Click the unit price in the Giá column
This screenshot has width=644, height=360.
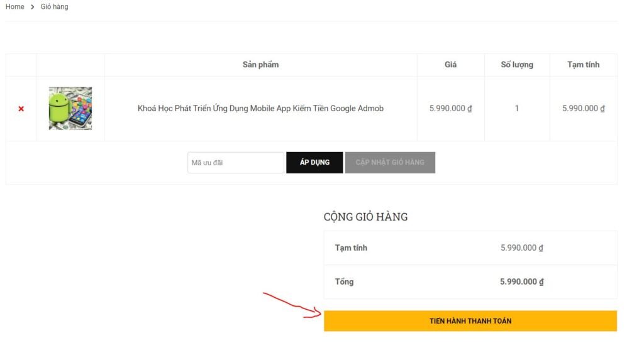[x=450, y=109]
